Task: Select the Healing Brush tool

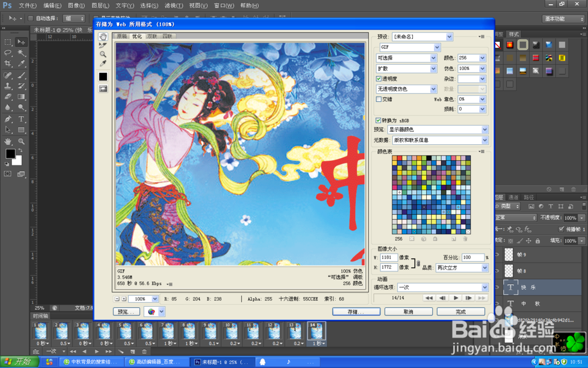Action: 8,75
